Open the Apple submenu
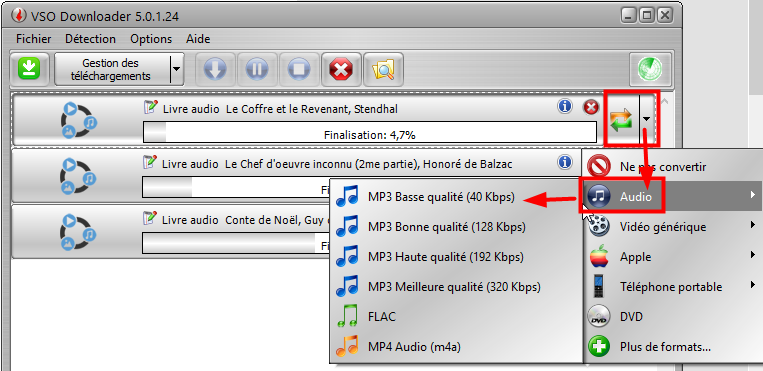Viewport: 763px width, 371px height. pyautogui.click(x=672, y=257)
